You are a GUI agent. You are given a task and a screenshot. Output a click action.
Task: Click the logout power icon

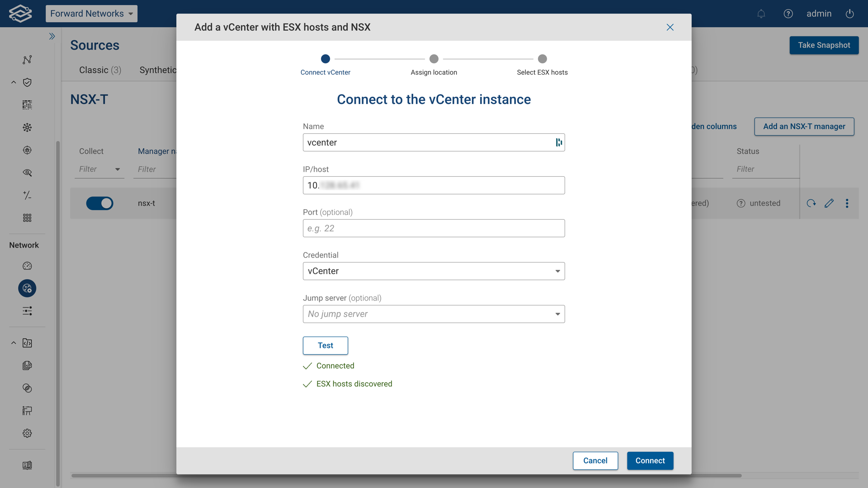(849, 14)
